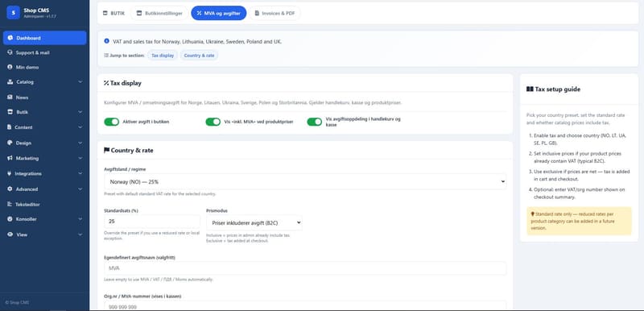Open Dashboard in the sidebar

[x=45, y=38]
